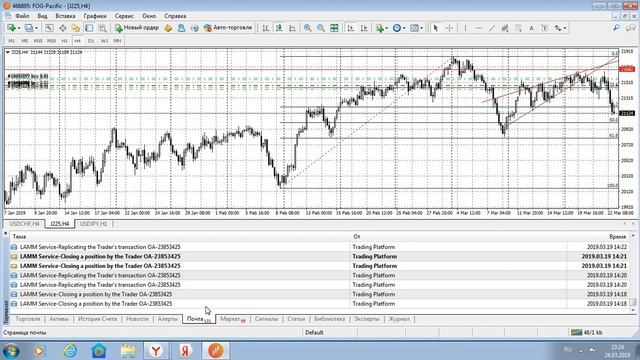Screen dimensions: 640x360
Task: Switch to the USDCHF,H4 chart tab
Action: (24, 224)
